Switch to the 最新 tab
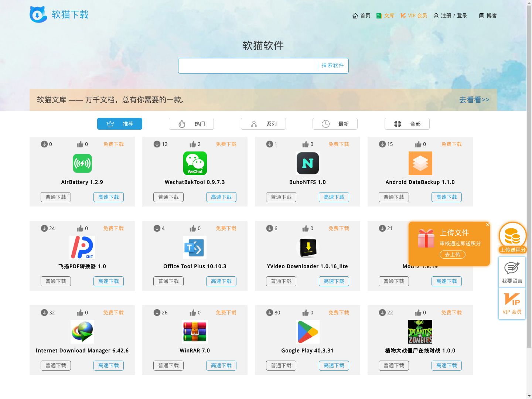 (335, 124)
